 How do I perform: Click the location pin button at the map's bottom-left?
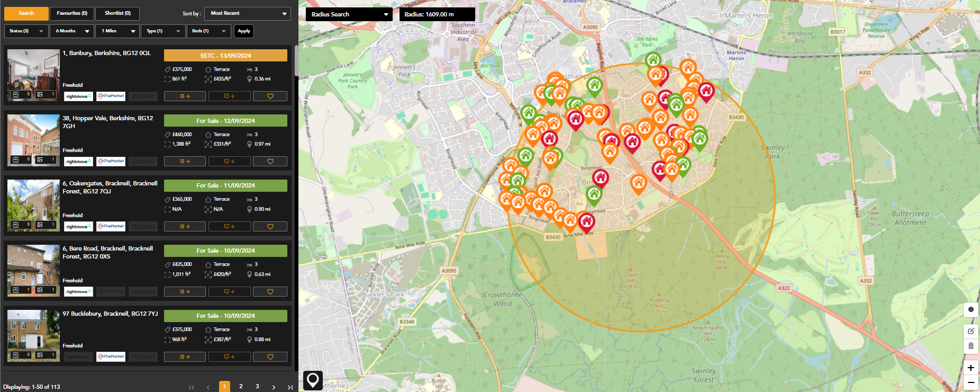point(313,380)
